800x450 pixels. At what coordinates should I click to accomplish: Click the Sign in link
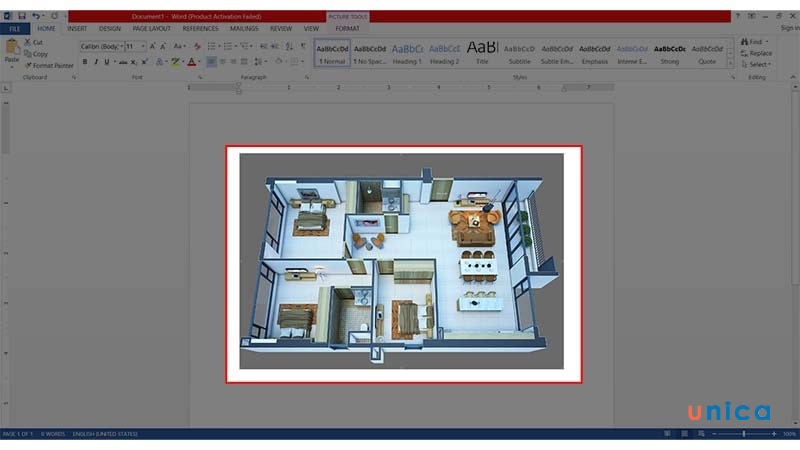(x=788, y=28)
